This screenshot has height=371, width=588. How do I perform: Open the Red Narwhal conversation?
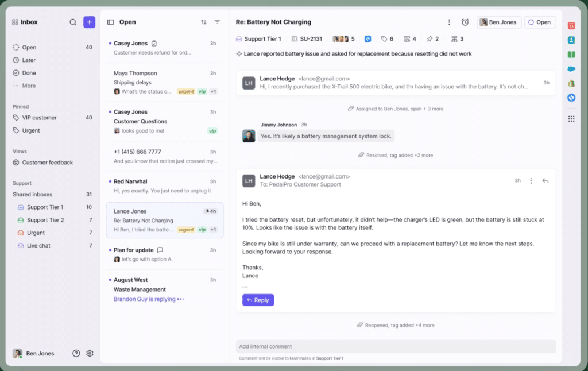165,186
